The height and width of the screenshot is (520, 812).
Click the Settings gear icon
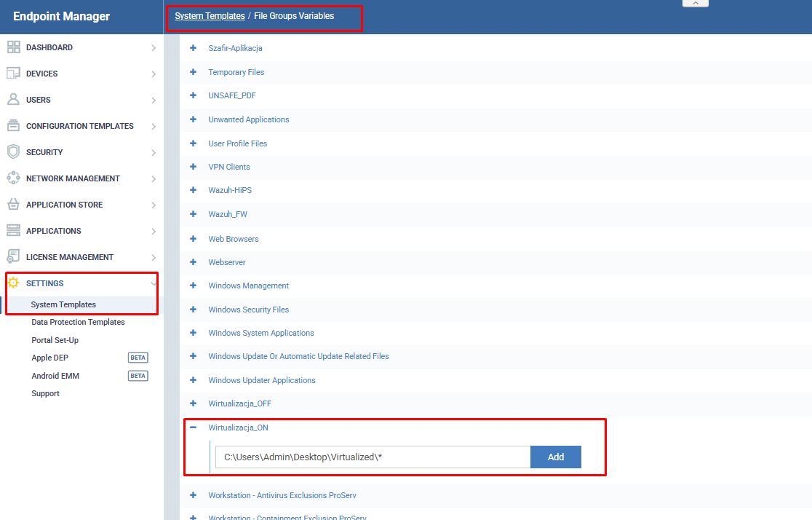coord(13,283)
